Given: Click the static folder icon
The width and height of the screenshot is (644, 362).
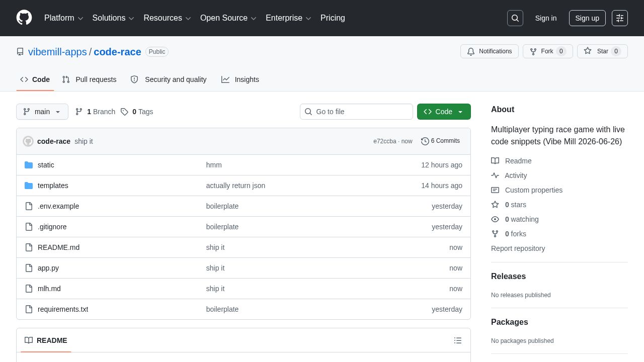Looking at the screenshot, I should 29,165.
